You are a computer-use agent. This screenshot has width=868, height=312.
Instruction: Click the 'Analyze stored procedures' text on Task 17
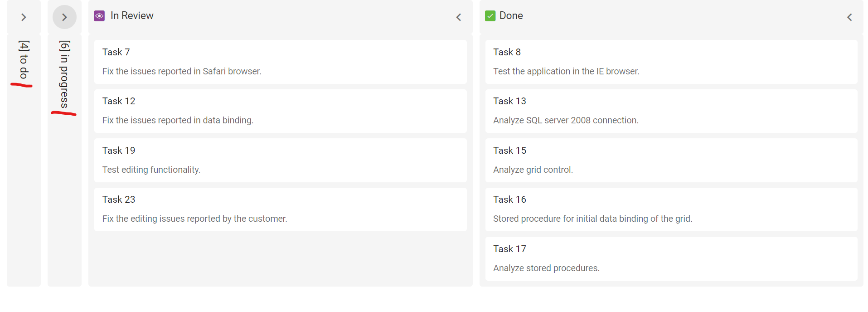pyautogui.click(x=546, y=268)
